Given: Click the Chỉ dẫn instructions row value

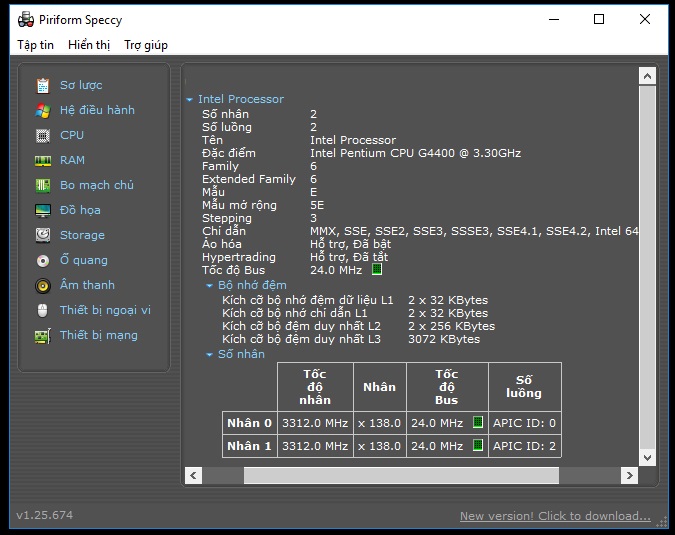Looking at the screenshot, I should pos(474,231).
